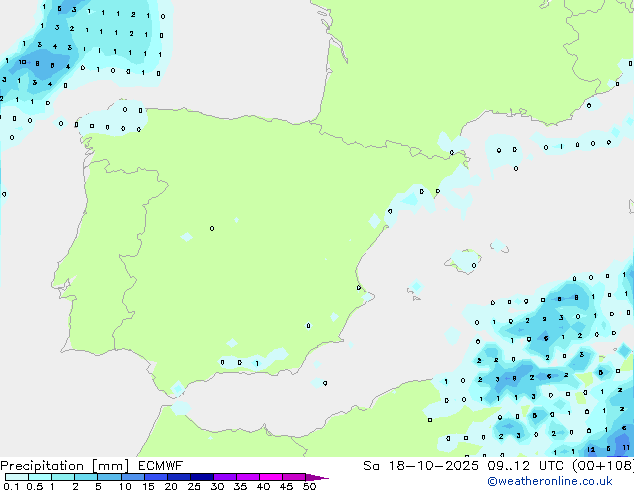Click the "12" value on the map
This screenshot has height=490, width=634.
point(591,449)
